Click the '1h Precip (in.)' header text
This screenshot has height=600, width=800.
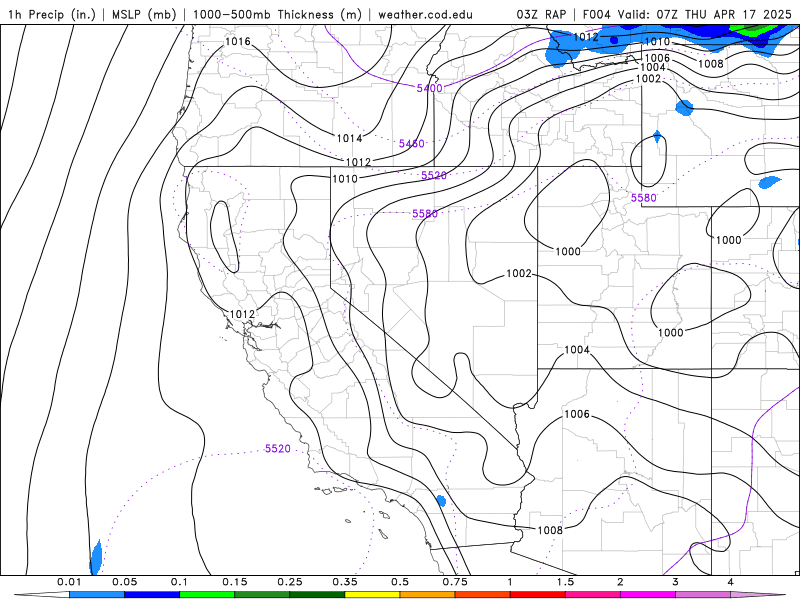click(52, 14)
